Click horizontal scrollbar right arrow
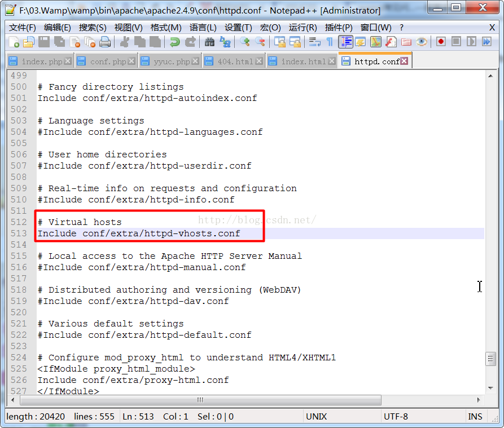 pyautogui.click(x=478, y=400)
